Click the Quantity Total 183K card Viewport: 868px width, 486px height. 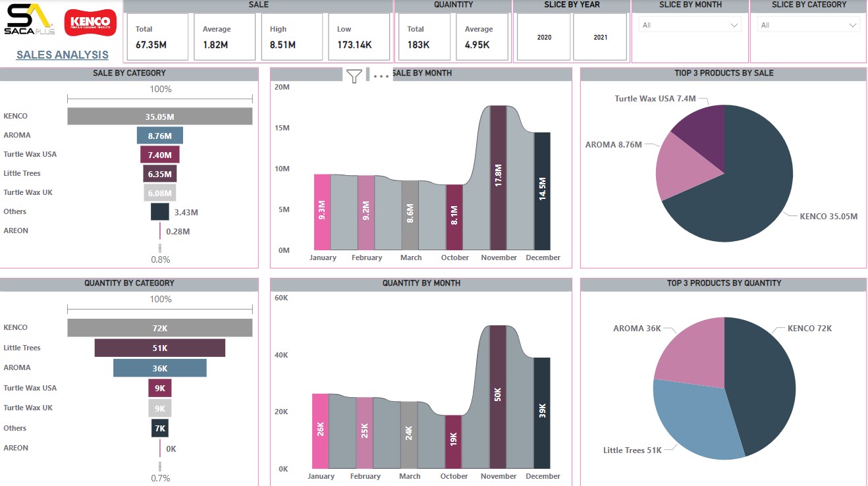(424, 38)
